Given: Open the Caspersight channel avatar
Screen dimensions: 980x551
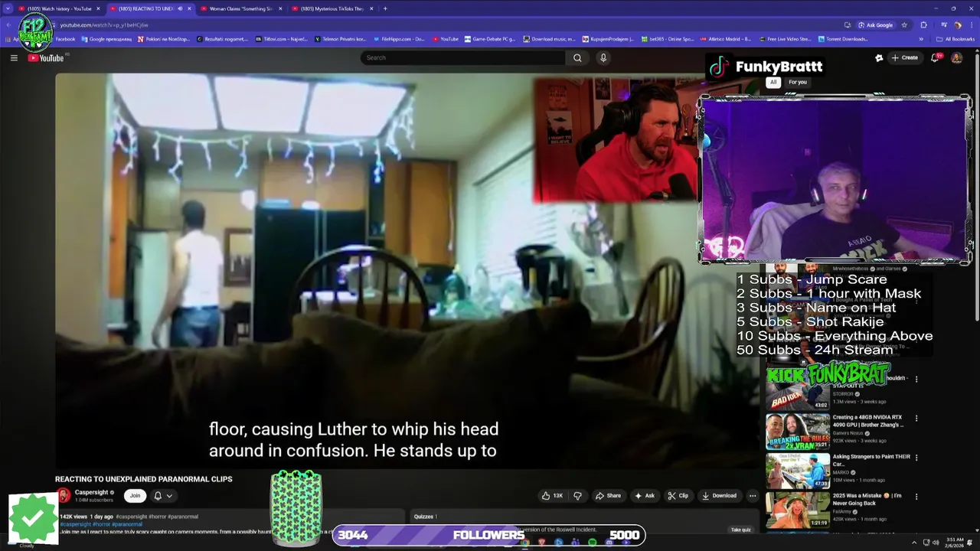Looking at the screenshot, I should (x=64, y=495).
